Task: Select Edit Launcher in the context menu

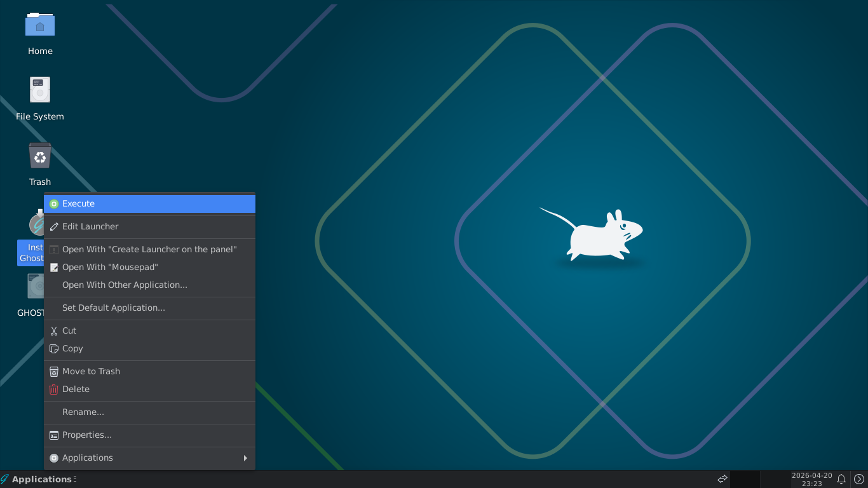Action: [149, 227]
